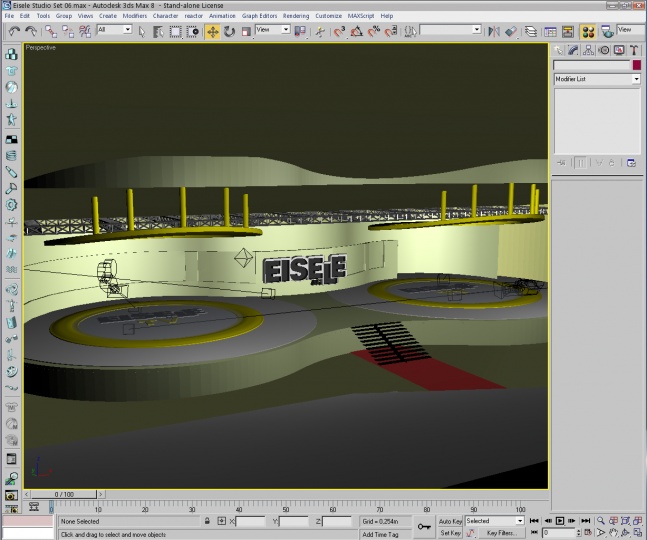
Task: Switch to the Create command panel tab
Action: pos(558,50)
